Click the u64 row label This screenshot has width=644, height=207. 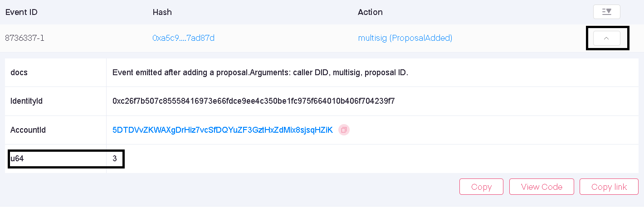pos(17,159)
